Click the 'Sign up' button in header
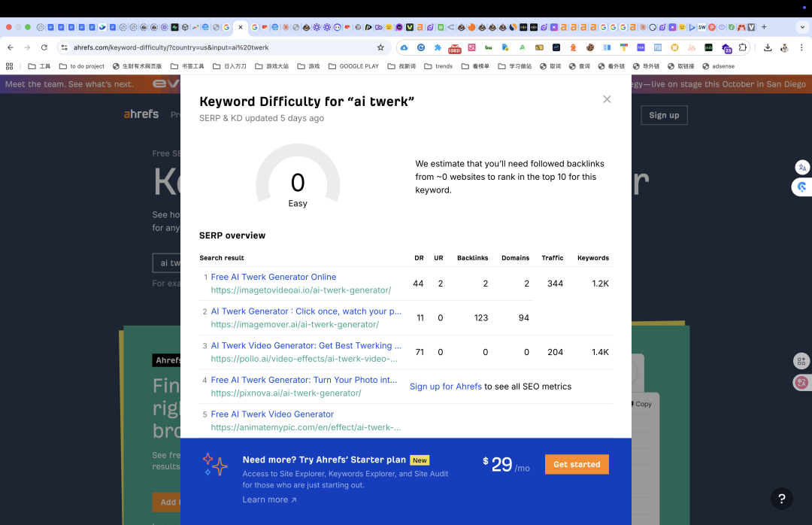The width and height of the screenshot is (812, 525). [664, 115]
